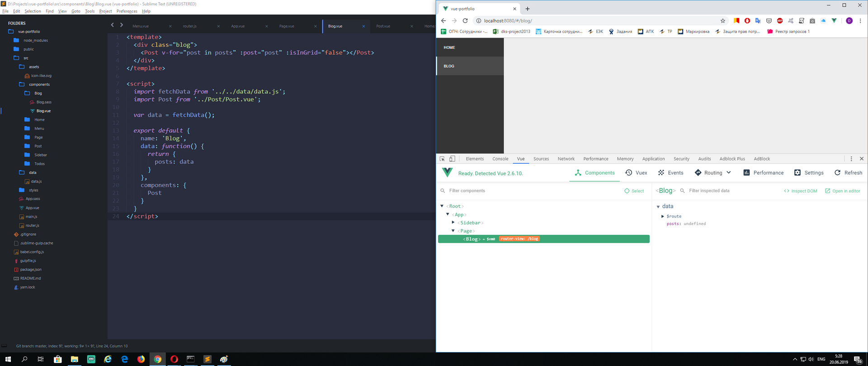
Task: Click the Chrome back arrow
Action: [443, 21]
